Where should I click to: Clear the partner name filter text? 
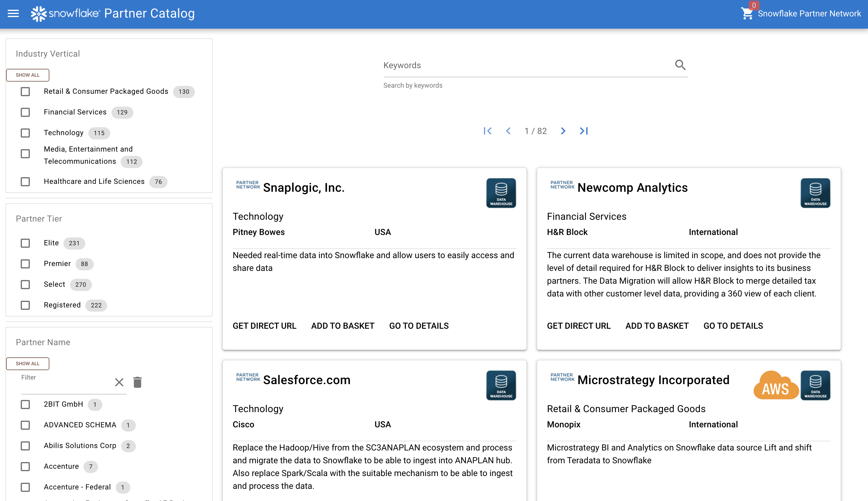click(119, 382)
